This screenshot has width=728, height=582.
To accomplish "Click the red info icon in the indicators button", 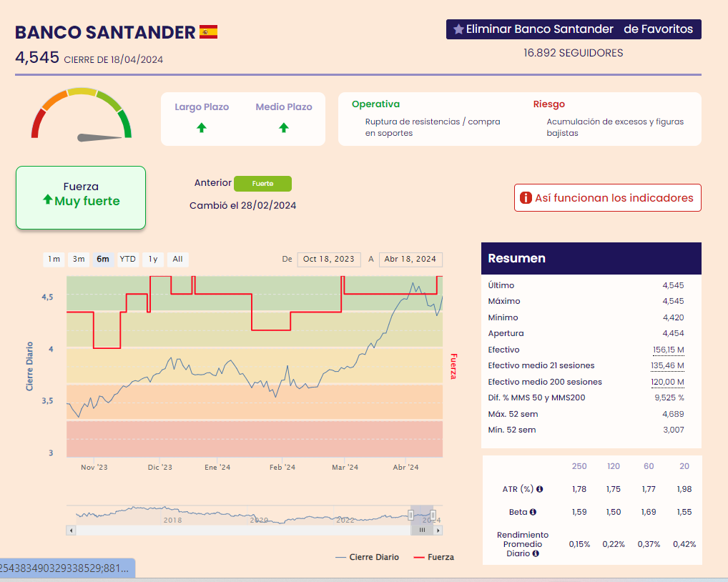I will (526, 198).
